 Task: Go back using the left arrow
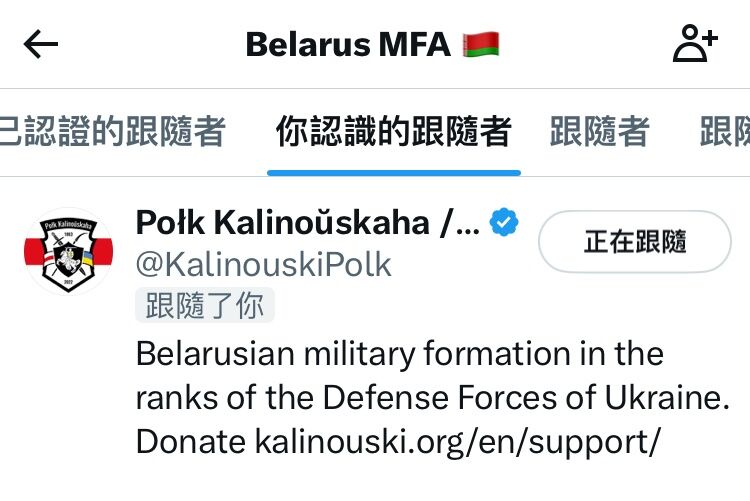tap(41, 44)
